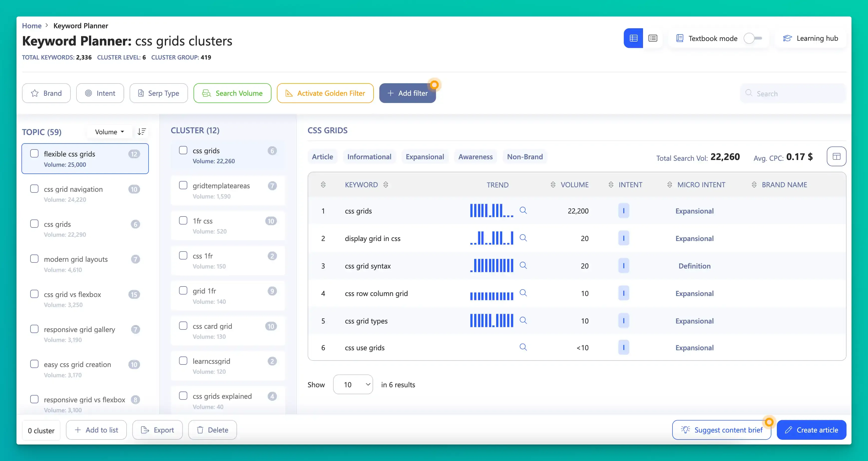
Task: Click the SERP Type filter icon
Action: [x=141, y=93]
